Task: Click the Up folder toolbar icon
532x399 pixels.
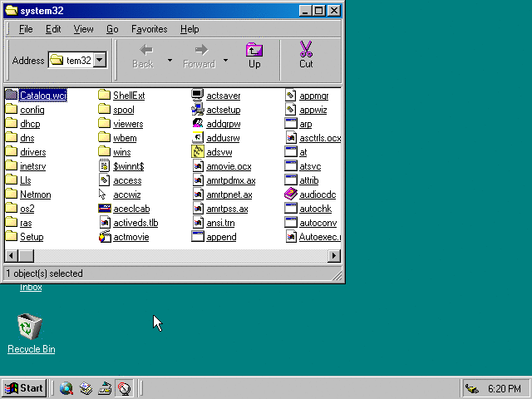Action: pos(254,50)
